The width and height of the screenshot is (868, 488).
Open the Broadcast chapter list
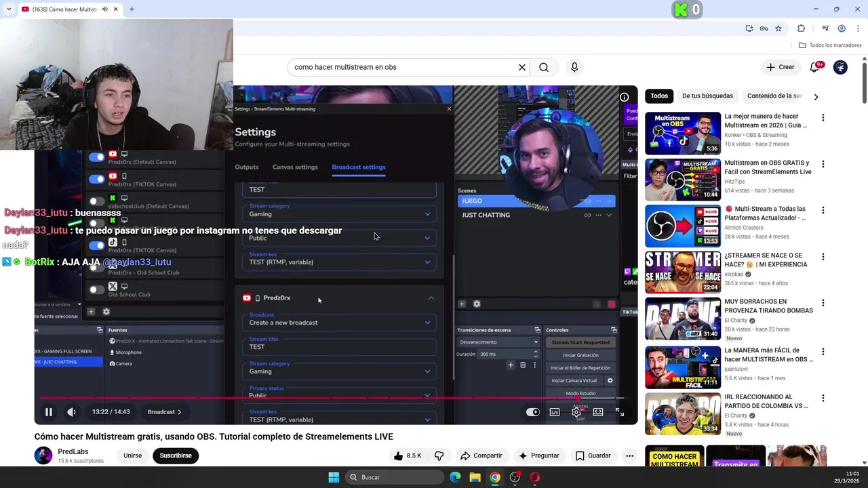point(164,412)
